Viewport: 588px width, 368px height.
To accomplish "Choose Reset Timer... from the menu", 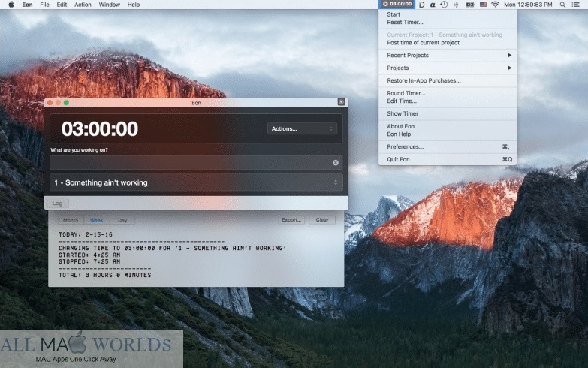I will click(x=405, y=22).
